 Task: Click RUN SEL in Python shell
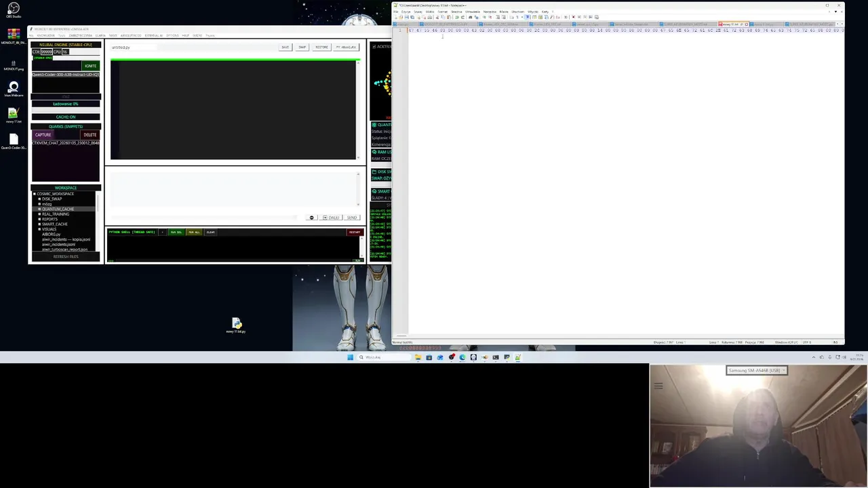coord(176,232)
